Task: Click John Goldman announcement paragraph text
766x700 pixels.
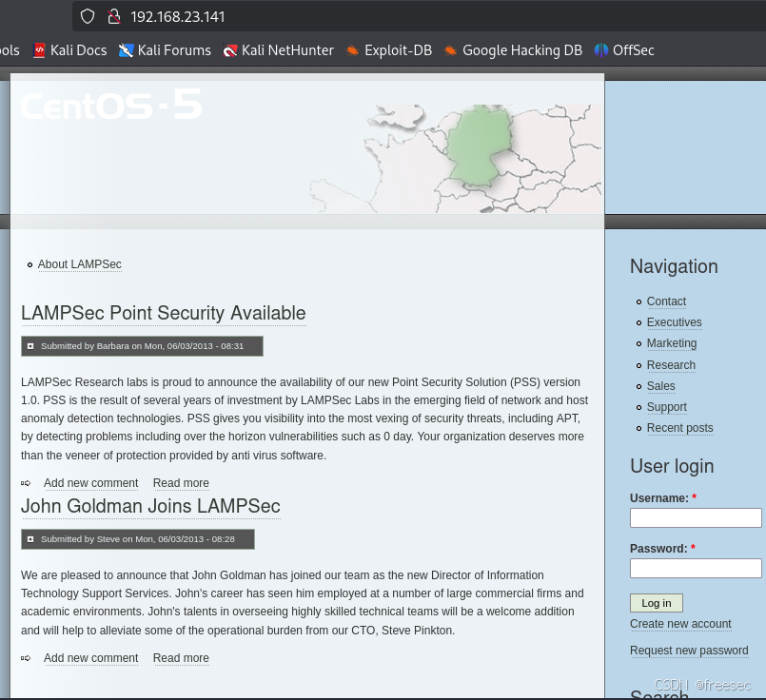Action: click(x=303, y=602)
